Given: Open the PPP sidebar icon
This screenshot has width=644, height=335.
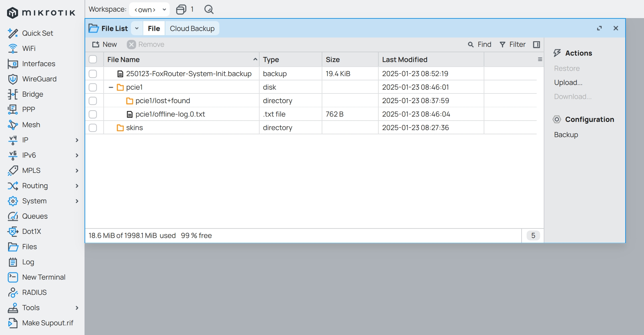Looking at the screenshot, I should [x=13, y=110].
